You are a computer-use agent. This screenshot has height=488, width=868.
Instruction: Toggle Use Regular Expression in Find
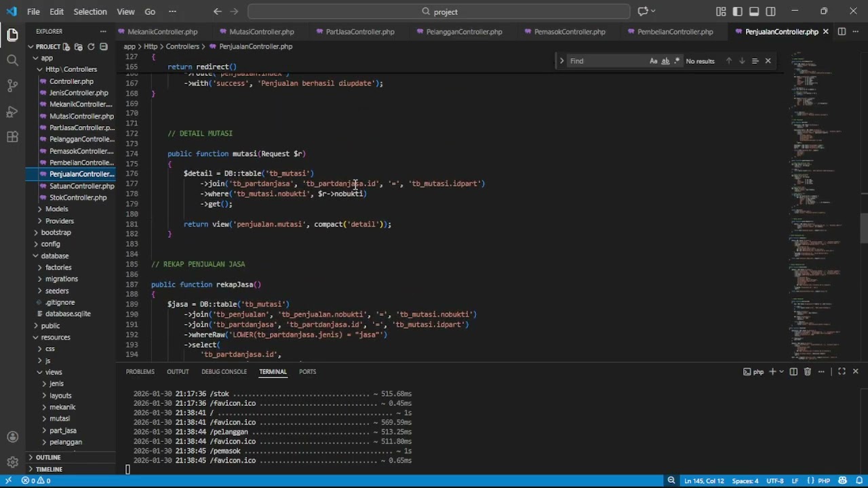click(x=676, y=61)
